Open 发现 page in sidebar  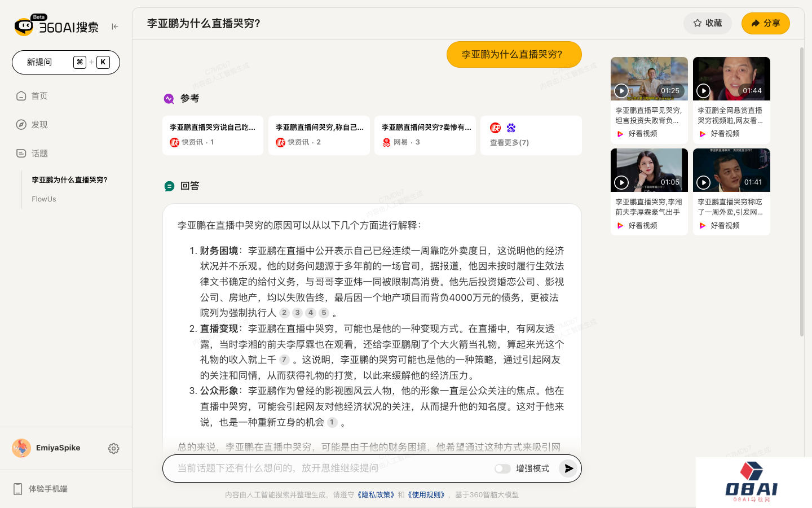[39, 125]
